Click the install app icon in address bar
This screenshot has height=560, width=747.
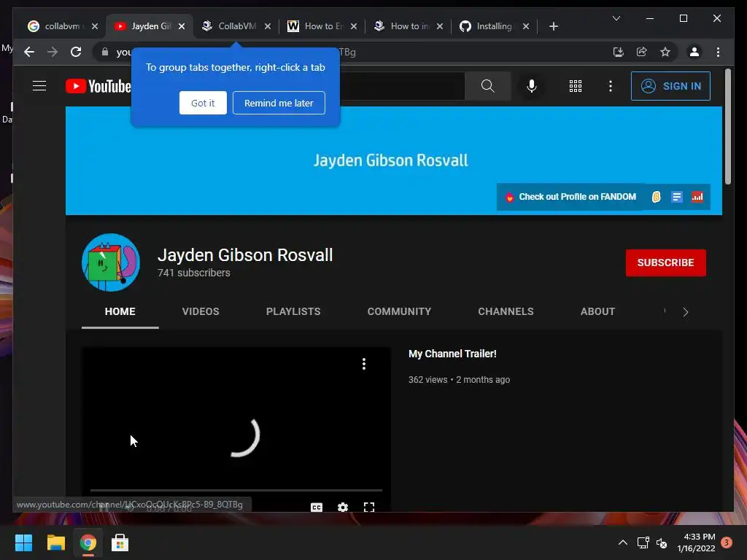tap(619, 52)
